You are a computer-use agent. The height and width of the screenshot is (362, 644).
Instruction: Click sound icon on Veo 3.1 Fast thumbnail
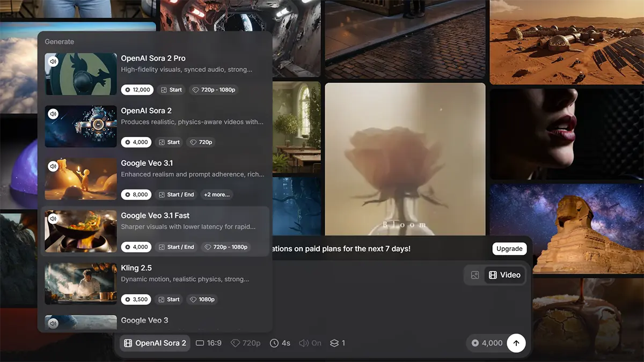[x=53, y=219]
